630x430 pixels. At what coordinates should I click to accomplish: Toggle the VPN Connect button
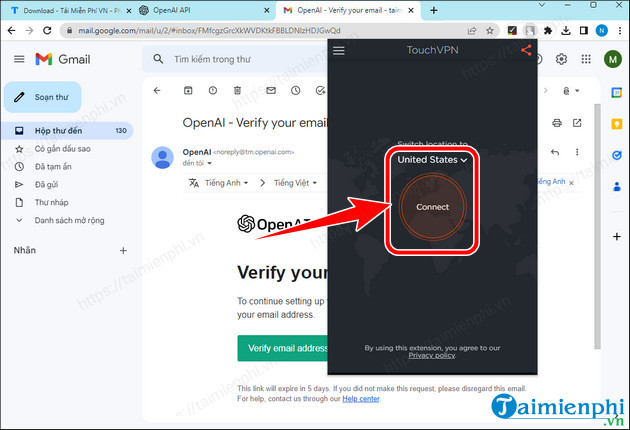[432, 207]
